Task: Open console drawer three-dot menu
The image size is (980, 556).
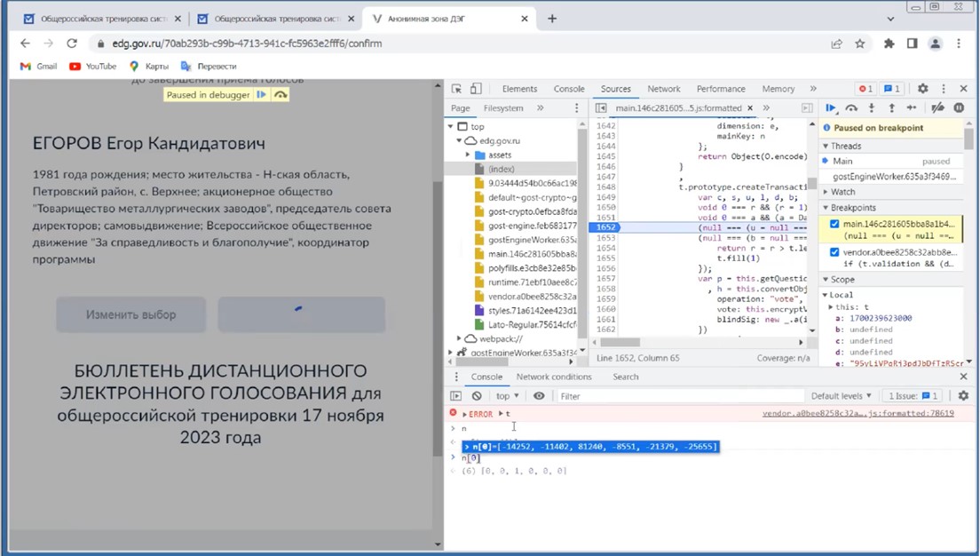Action: click(x=455, y=377)
